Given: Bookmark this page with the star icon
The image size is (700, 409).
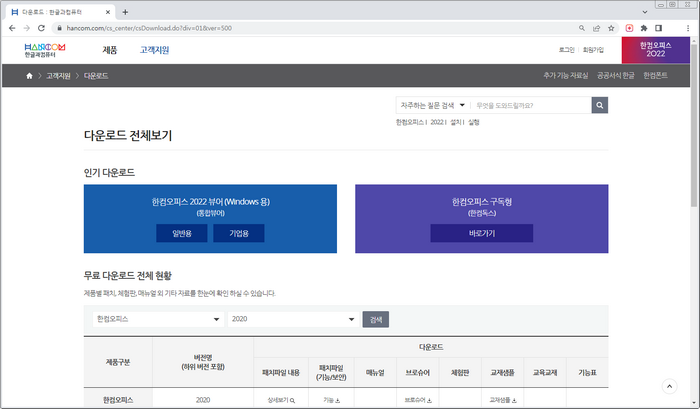Looking at the screenshot, I should (x=611, y=28).
